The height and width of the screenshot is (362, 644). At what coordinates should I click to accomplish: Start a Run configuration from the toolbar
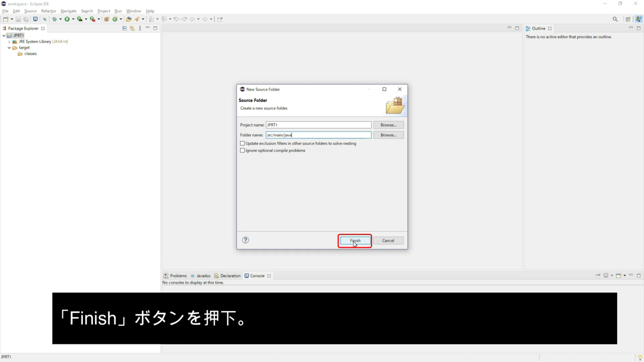[67, 19]
